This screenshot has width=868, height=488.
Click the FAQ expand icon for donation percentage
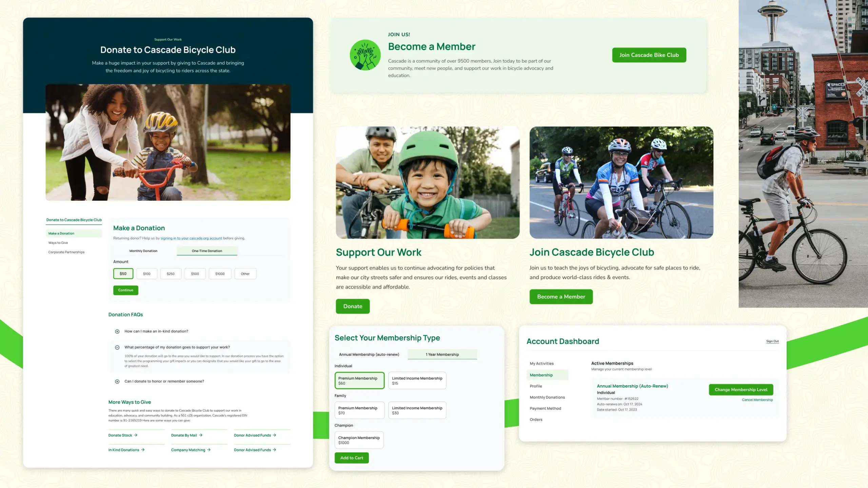pos(117,347)
